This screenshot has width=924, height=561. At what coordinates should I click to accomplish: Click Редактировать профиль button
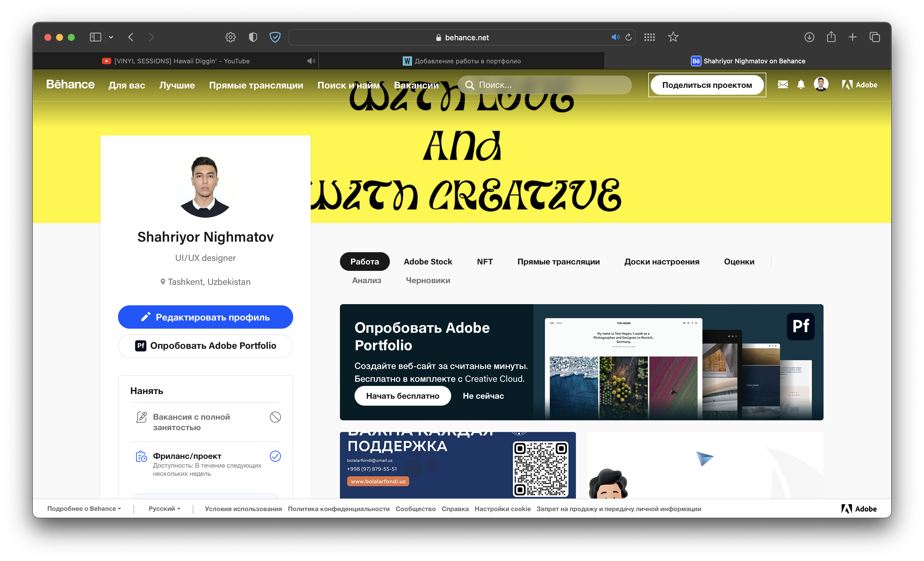point(206,317)
